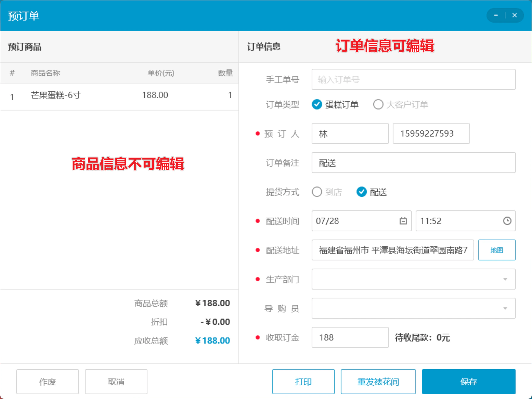Open the calendar icon in delivery date field
The width and height of the screenshot is (532, 399).
(x=403, y=221)
